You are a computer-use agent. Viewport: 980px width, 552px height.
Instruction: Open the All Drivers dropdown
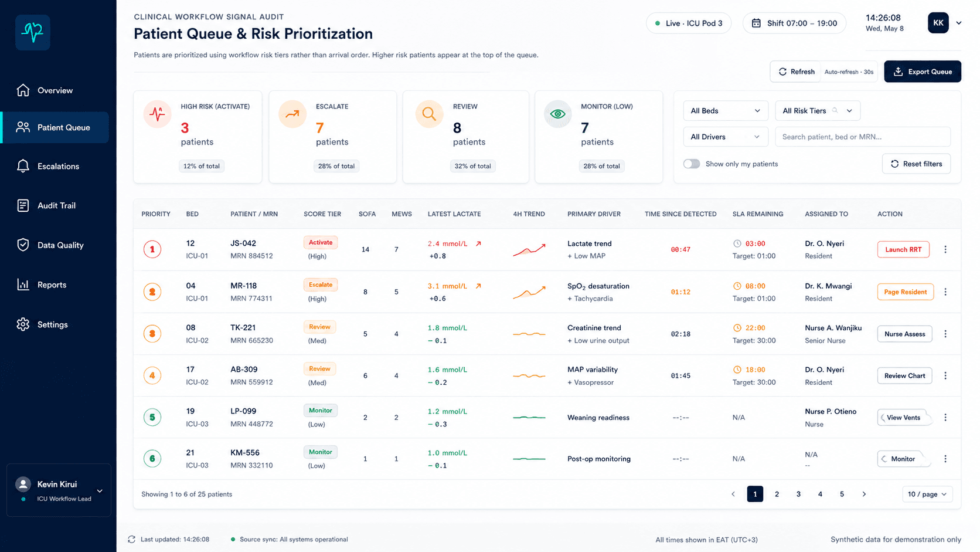(x=725, y=137)
